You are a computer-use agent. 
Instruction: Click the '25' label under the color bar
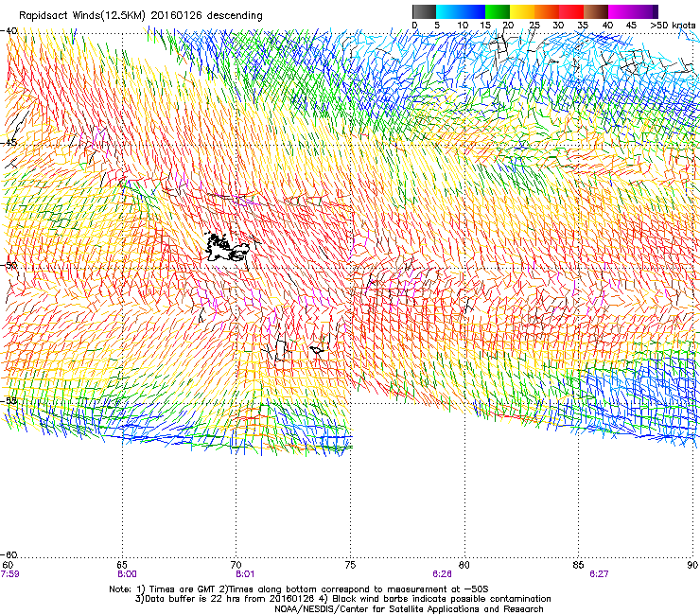pos(534,26)
